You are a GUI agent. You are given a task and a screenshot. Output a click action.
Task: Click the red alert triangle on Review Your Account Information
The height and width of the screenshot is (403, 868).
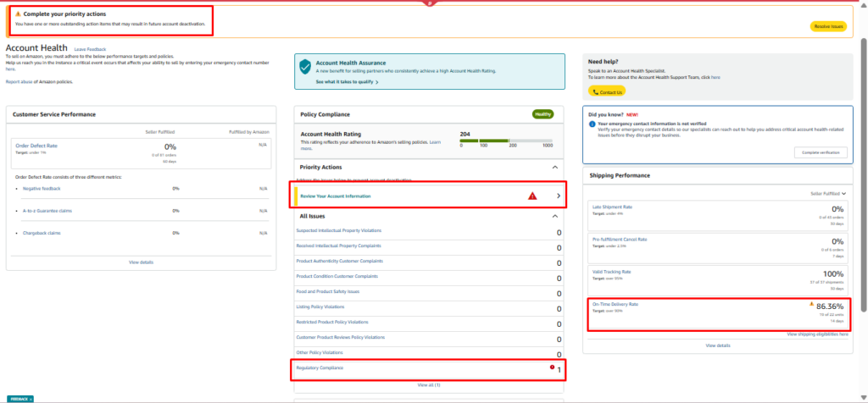click(532, 196)
